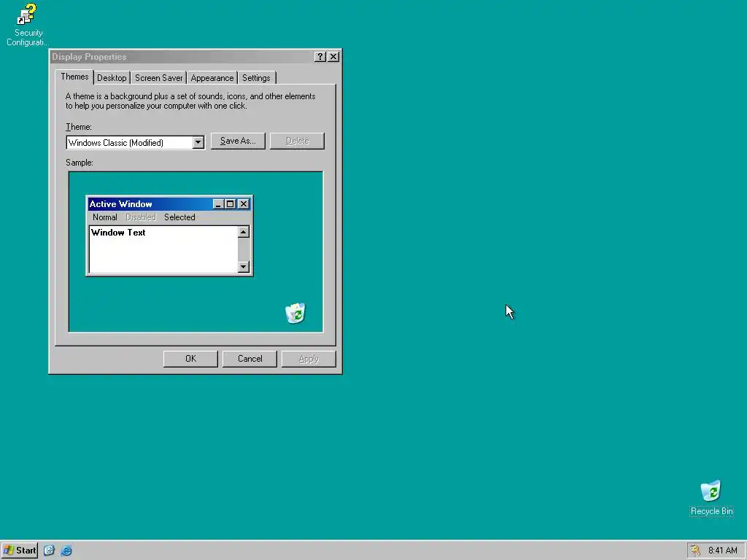Click the Theme: label
Screen dimensions: 747x560
pyautogui.click(x=79, y=127)
